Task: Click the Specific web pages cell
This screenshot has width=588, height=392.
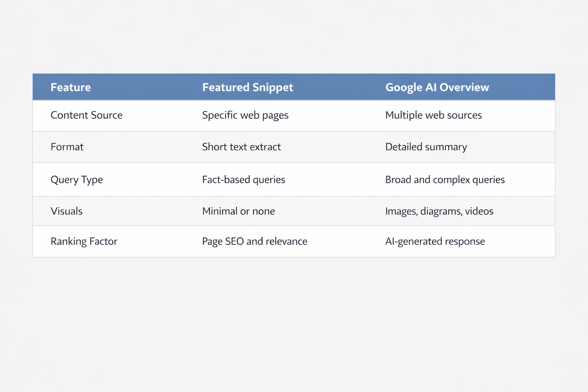Action: click(245, 115)
